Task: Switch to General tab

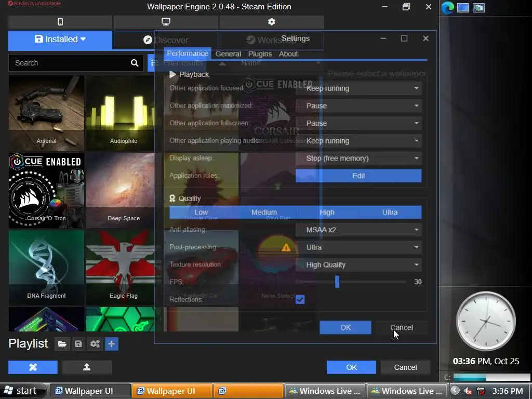Action: (228, 54)
